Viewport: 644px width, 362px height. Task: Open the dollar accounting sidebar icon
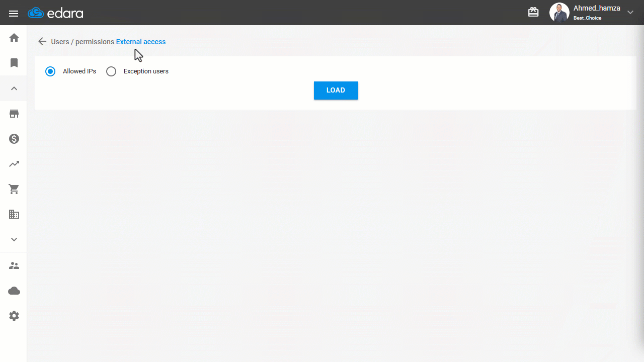tap(14, 139)
